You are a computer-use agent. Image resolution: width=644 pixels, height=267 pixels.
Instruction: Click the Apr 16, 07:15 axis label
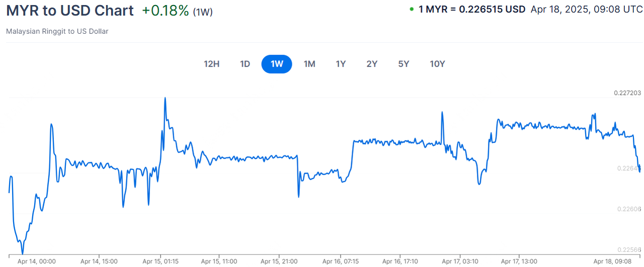click(x=341, y=261)
